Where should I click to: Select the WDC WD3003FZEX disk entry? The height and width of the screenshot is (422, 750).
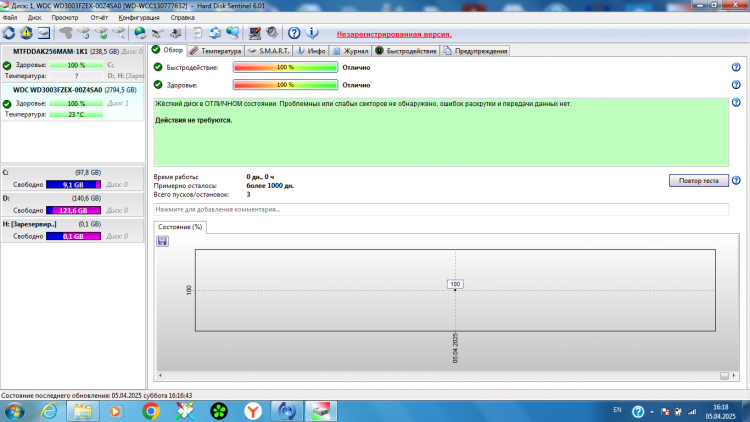pos(73,102)
